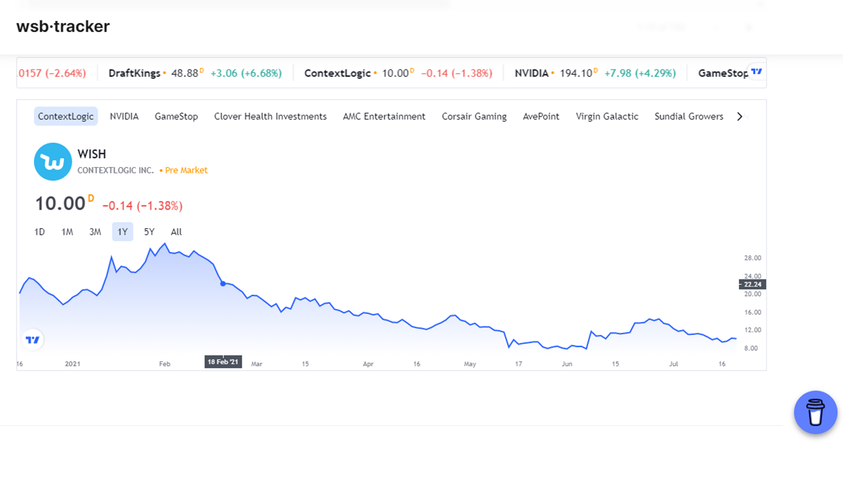843x504 pixels.
Task: Open the Buy Me a Coffee widget
Action: coord(816,412)
